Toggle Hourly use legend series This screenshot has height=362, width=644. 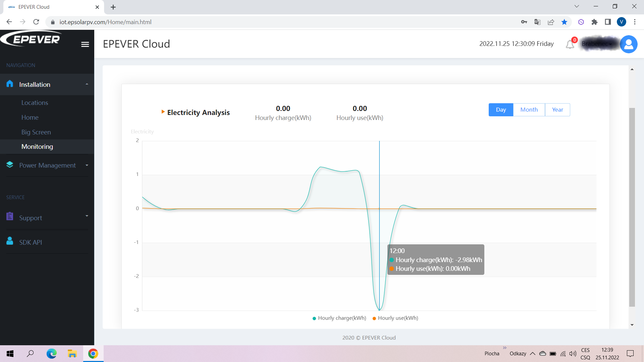click(395, 318)
